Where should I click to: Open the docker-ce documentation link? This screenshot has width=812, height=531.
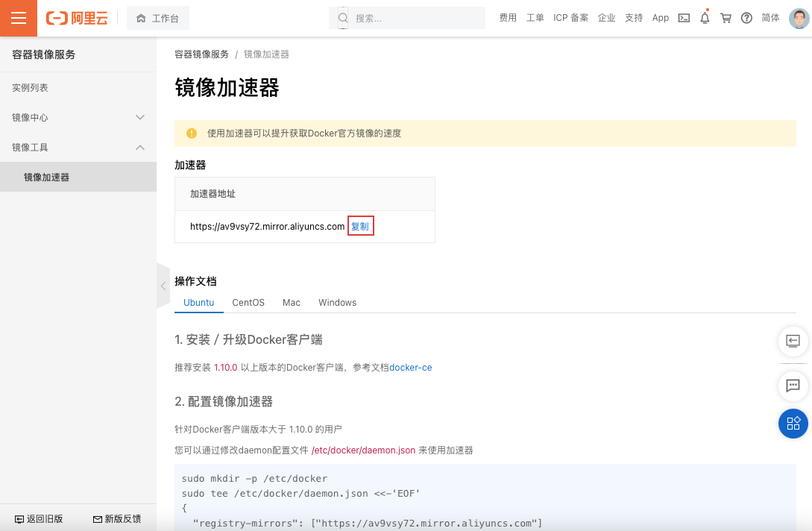pyautogui.click(x=411, y=367)
